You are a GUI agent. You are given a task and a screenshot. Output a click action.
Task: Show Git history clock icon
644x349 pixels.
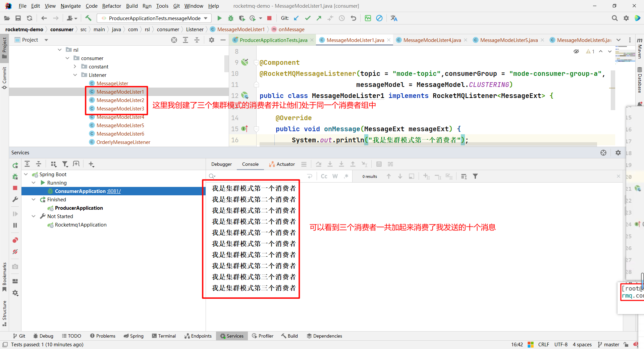pyautogui.click(x=342, y=18)
